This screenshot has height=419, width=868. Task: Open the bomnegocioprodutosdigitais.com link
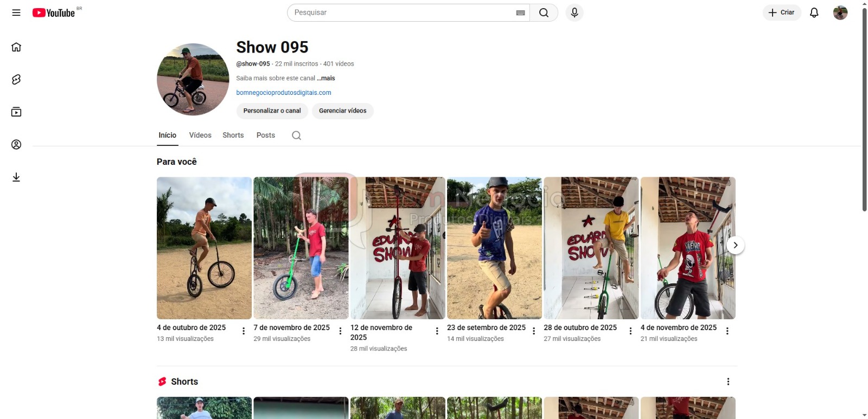tap(283, 93)
